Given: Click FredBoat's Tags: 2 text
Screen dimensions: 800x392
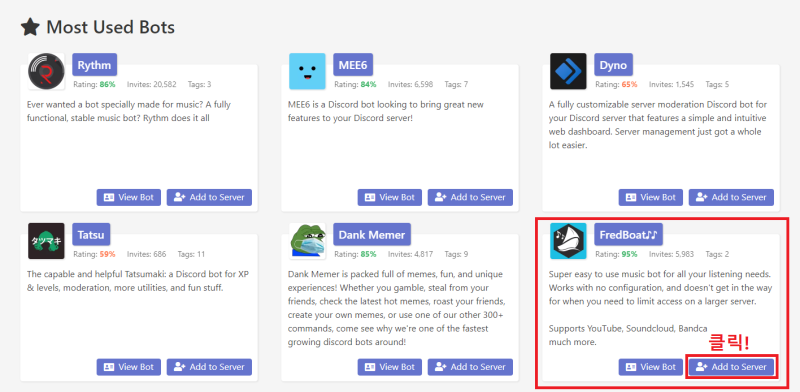Looking at the screenshot, I should [x=717, y=254].
